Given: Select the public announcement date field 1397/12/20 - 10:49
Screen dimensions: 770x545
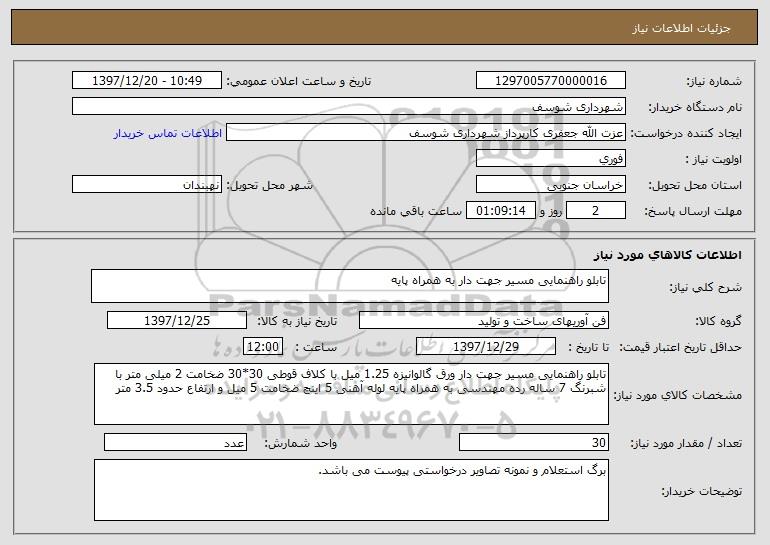Looking at the screenshot, I should [147, 81].
